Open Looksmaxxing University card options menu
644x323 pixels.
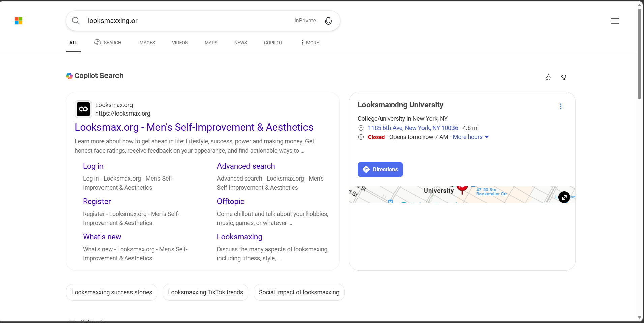coord(561,106)
